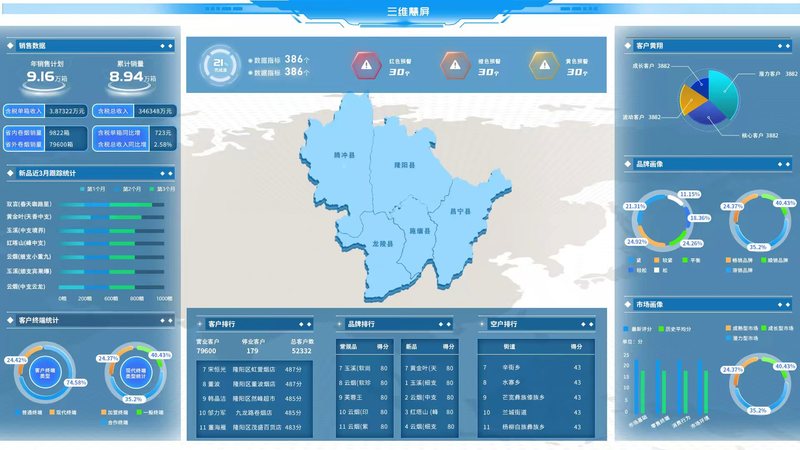Expand 客户排行 panel using header dots

306,324
